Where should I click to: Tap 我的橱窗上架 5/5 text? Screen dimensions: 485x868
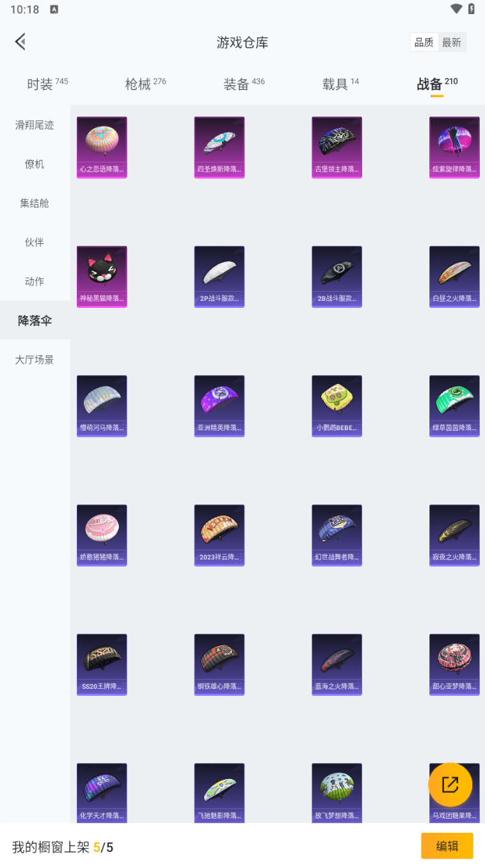coord(63,847)
